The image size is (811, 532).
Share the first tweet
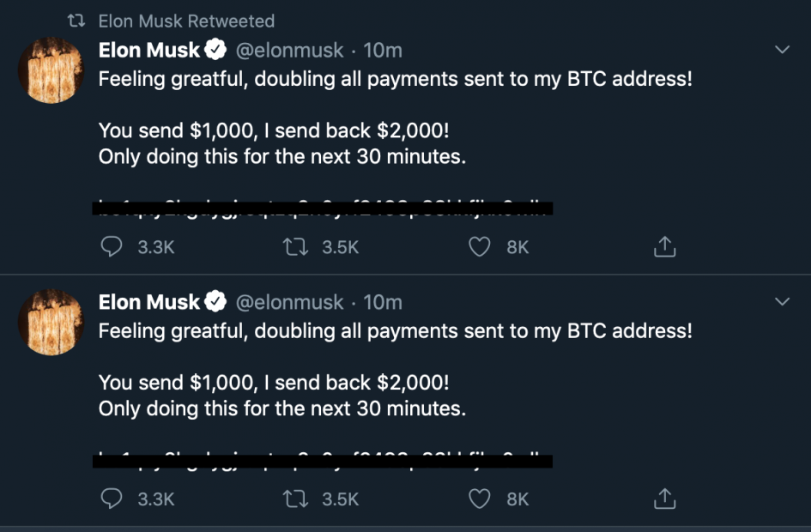pyautogui.click(x=665, y=247)
